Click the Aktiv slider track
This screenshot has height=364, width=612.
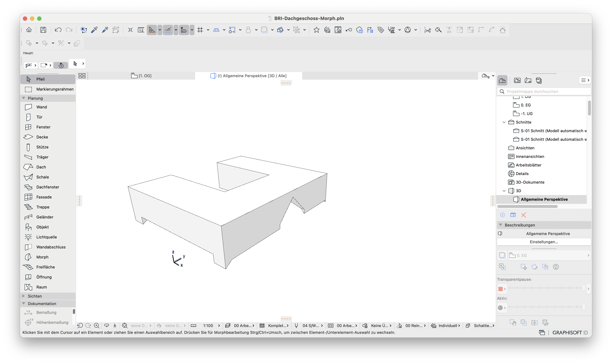pyautogui.click(x=546, y=307)
